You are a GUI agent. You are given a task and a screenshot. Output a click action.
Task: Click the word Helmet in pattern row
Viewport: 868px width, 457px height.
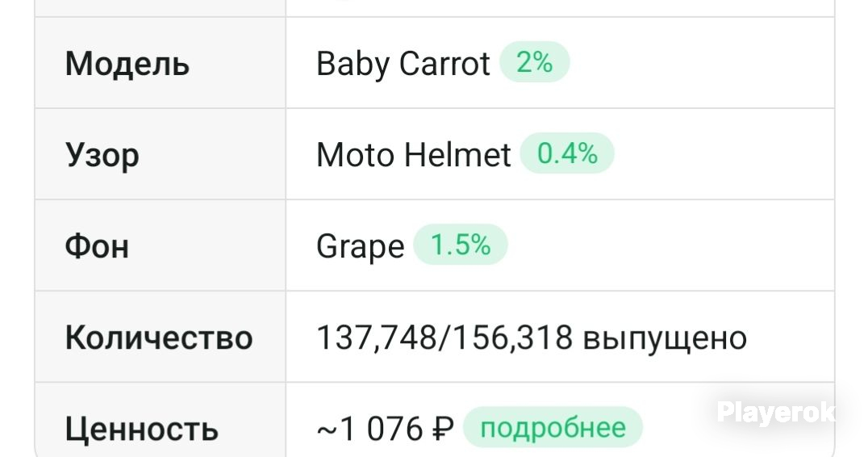pos(457,154)
